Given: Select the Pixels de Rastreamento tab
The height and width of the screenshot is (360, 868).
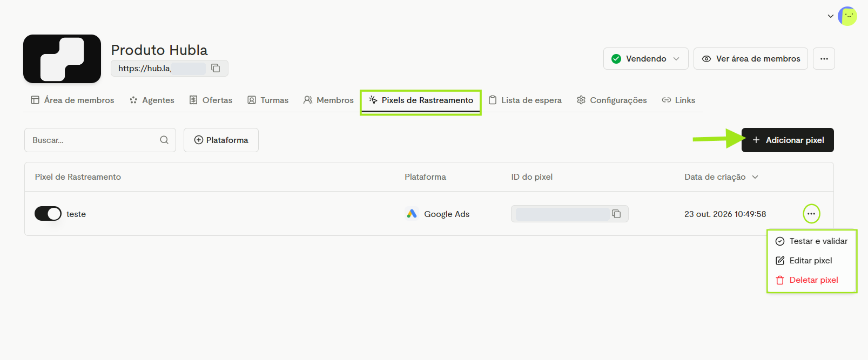Looking at the screenshot, I should pyautogui.click(x=421, y=100).
